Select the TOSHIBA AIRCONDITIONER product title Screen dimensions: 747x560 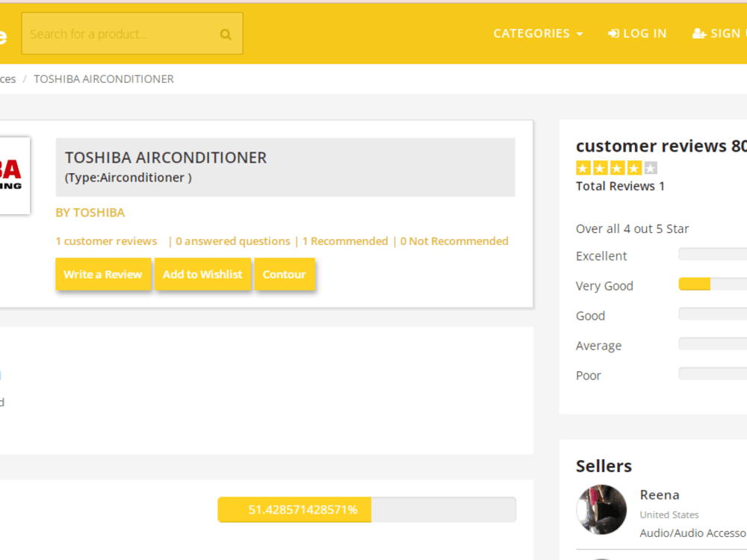tap(166, 158)
